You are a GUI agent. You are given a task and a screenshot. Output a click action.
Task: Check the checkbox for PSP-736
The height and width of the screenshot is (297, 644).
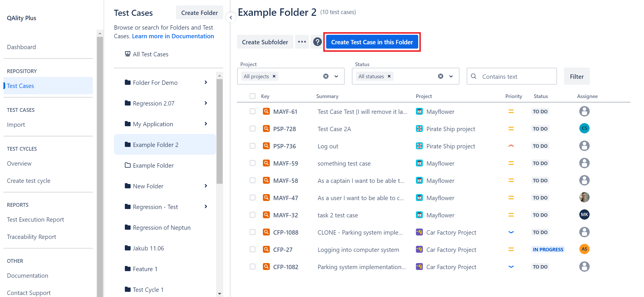(253, 146)
